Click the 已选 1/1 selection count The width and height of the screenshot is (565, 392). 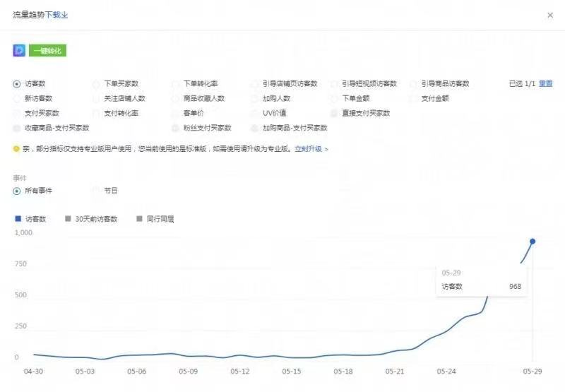coord(522,83)
